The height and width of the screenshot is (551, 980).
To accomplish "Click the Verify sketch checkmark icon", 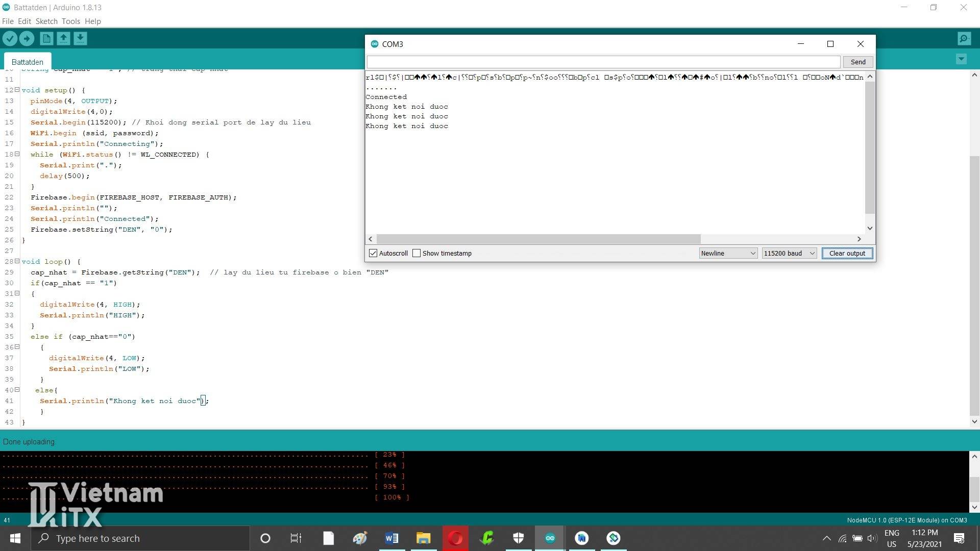I will tap(10, 38).
